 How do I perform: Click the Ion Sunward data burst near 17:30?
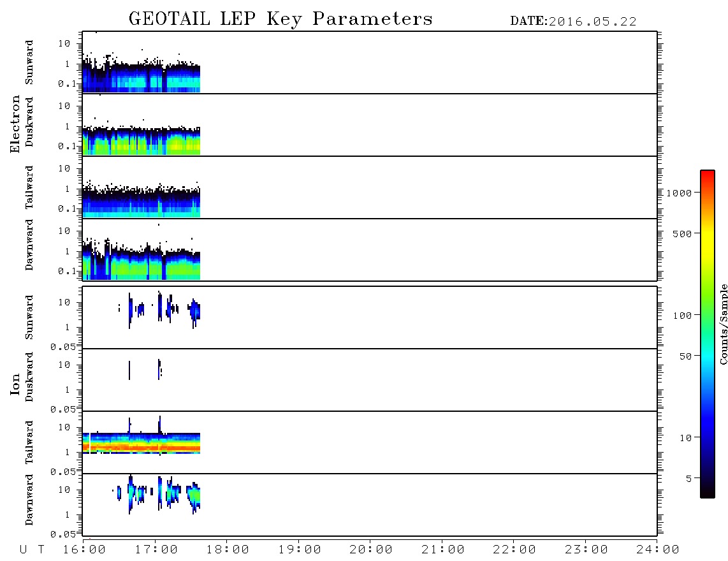[x=194, y=312]
